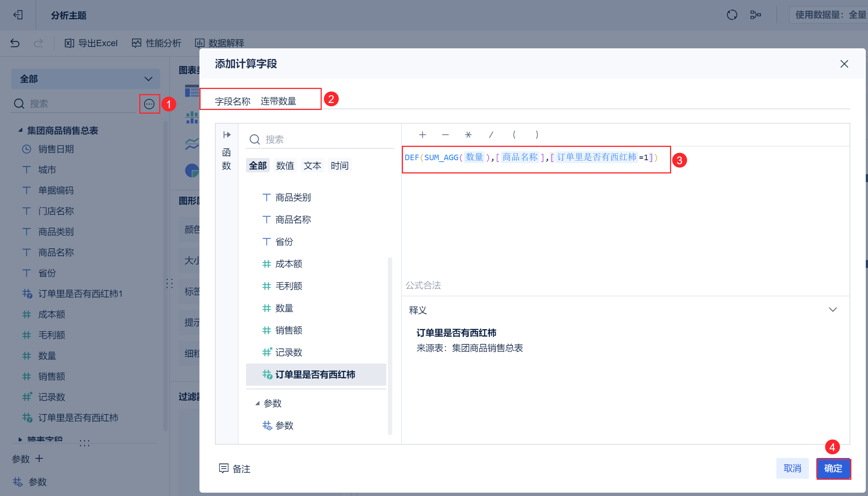Collapse the 释义 section chevron
The width and height of the screenshot is (868, 496).
coord(833,310)
